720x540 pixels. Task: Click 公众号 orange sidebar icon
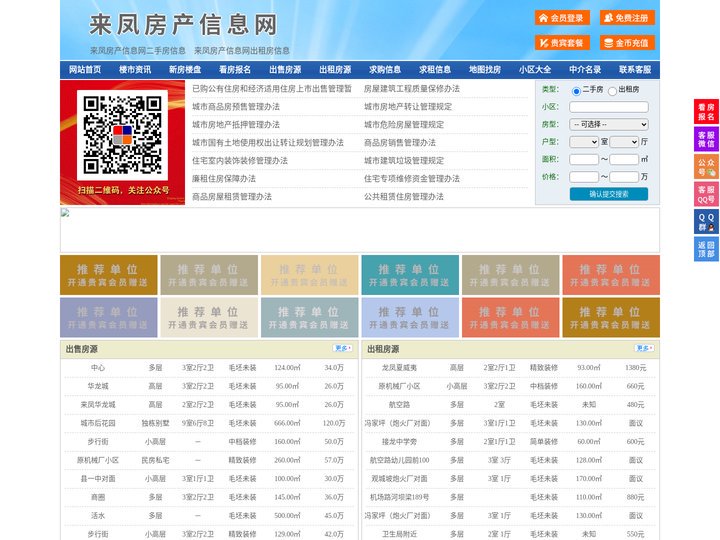[x=706, y=166]
